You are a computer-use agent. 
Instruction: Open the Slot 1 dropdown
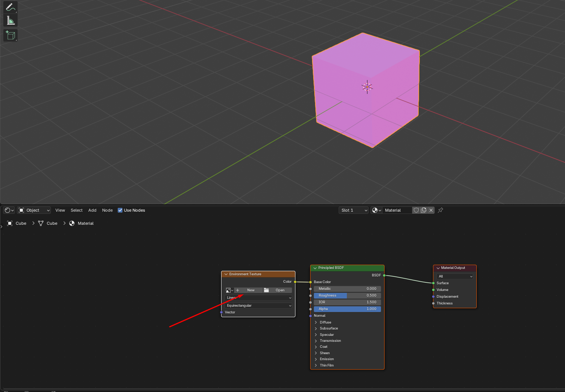[354, 210]
